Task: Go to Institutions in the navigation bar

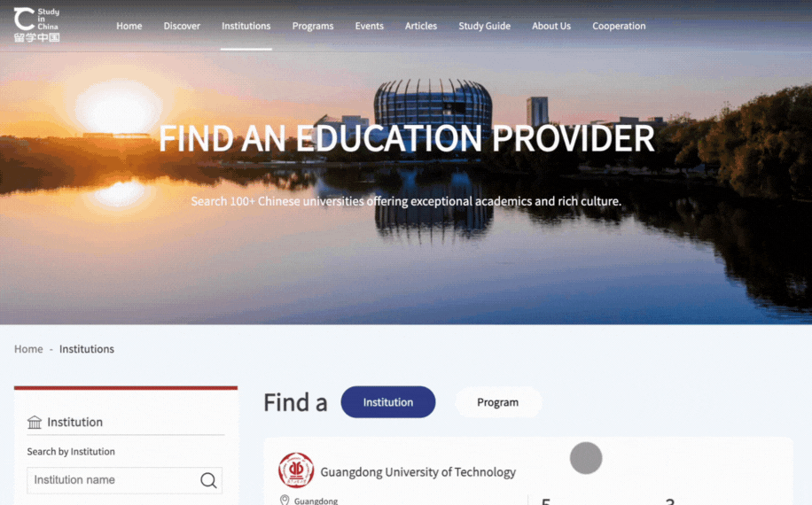Action: point(246,26)
